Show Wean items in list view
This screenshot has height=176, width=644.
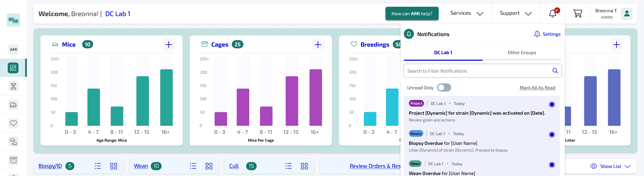click(x=193, y=166)
